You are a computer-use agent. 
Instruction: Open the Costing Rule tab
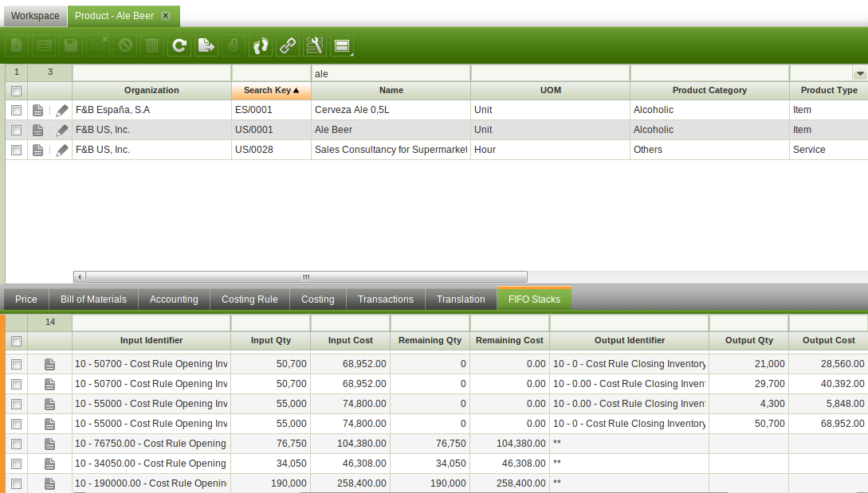(249, 299)
